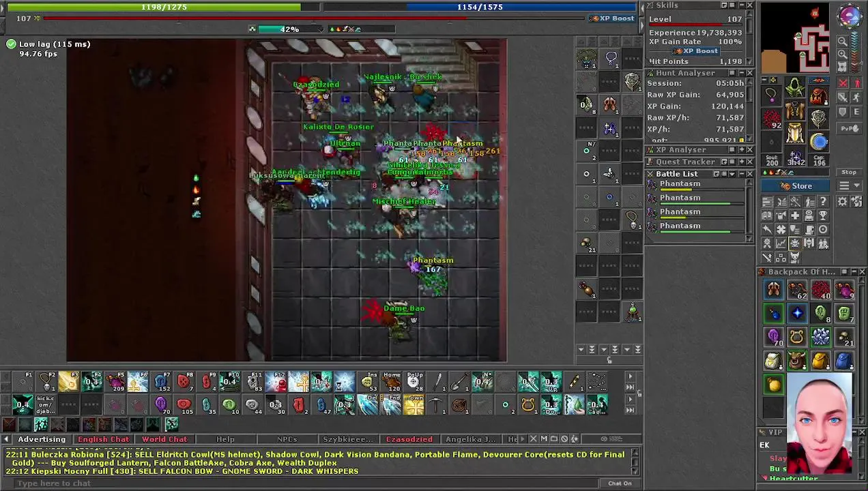Open options with the gear icon
This screenshot has width=868, height=491.
click(x=843, y=201)
